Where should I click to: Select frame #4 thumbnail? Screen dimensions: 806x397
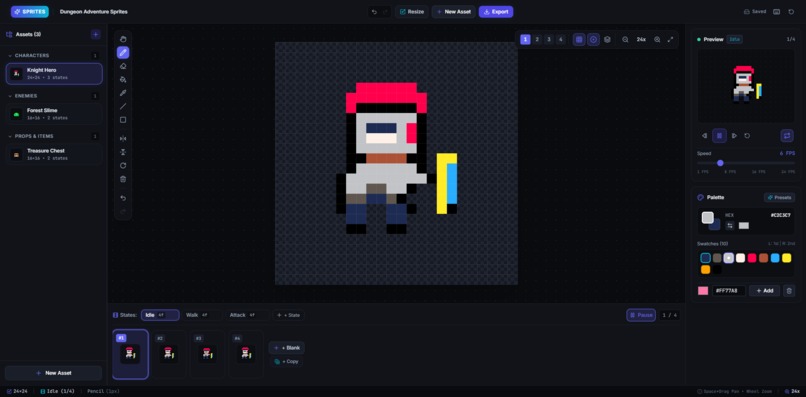tap(246, 354)
